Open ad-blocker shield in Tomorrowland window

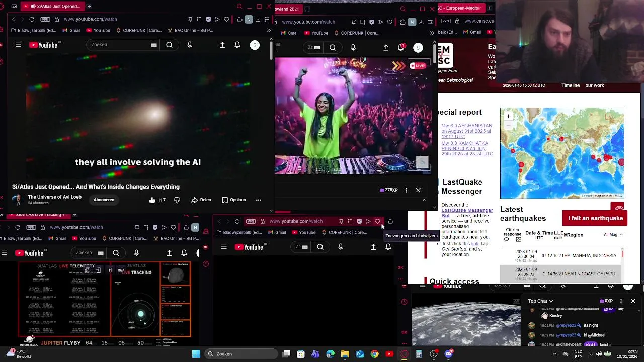[x=372, y=22]
